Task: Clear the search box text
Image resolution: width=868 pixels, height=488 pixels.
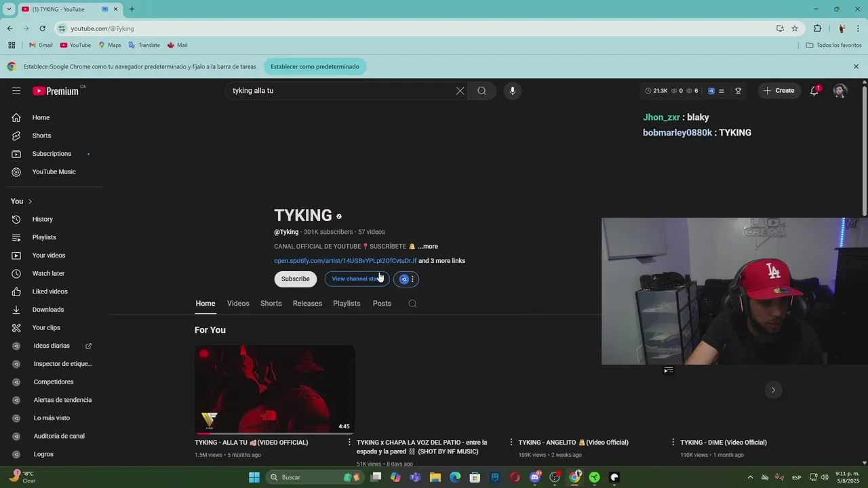Action: 460,91
